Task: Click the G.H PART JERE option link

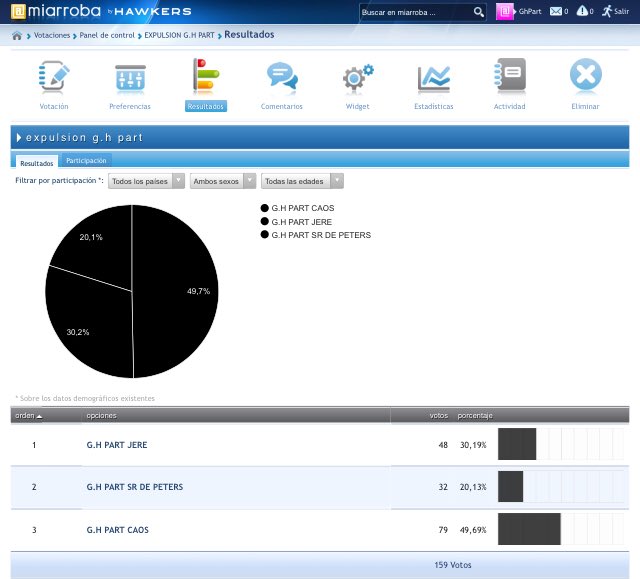Action: pos(117,445)
